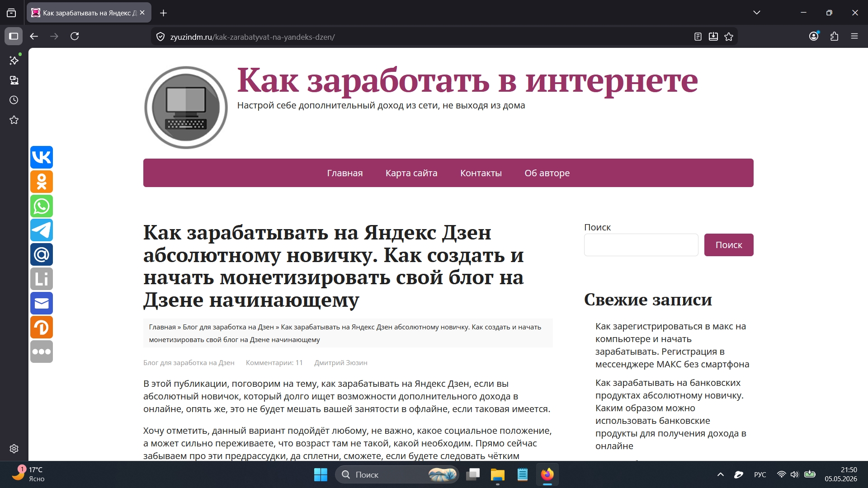This screenshot has height=488, width=868.
Task: Share via the Mail.ru @ icon
Action: pos(42,254)
